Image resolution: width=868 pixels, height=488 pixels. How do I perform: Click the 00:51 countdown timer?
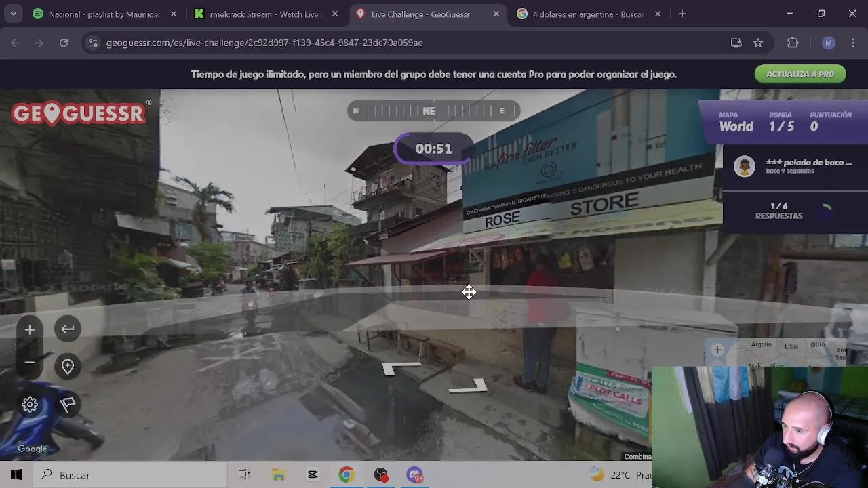click(433, 149)
